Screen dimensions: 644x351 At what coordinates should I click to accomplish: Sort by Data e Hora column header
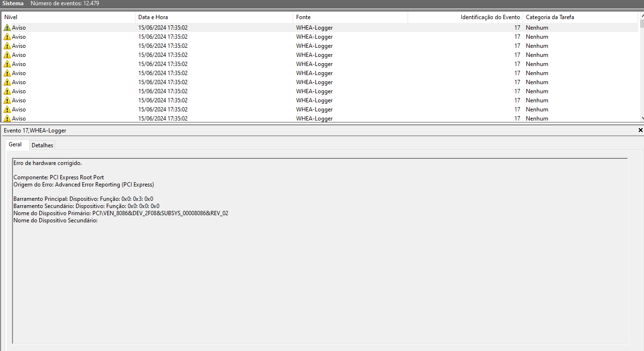point(214,17)
